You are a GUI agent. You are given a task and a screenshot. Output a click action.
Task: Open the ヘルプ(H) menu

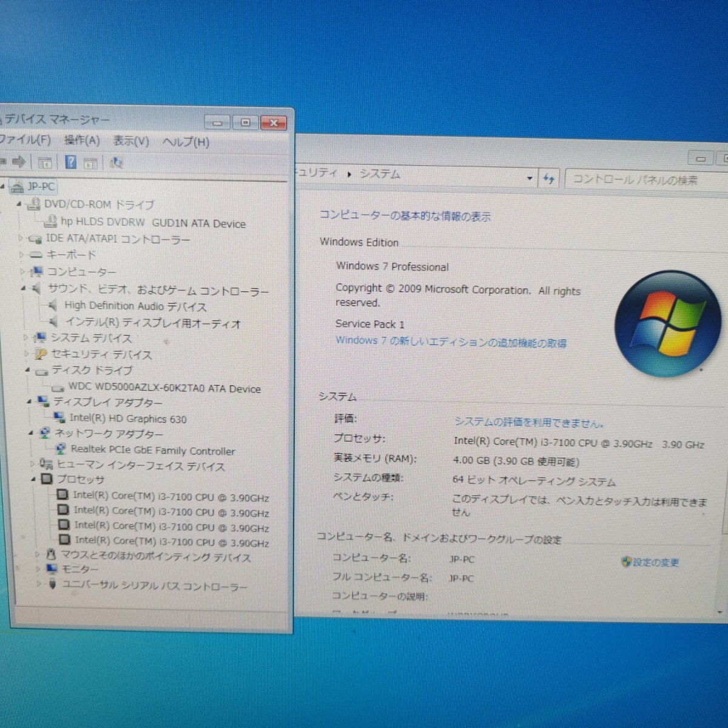[x=186, y=141]
